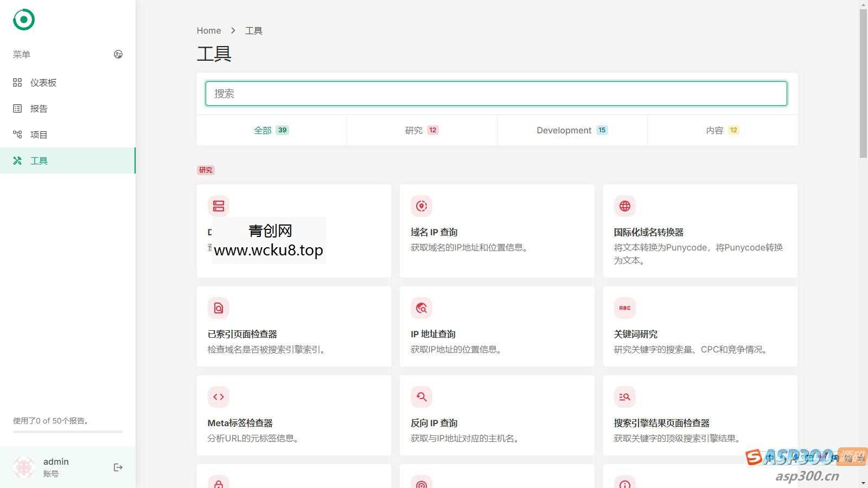Open the 项目 projects icon in sidebar

[17, 134]
